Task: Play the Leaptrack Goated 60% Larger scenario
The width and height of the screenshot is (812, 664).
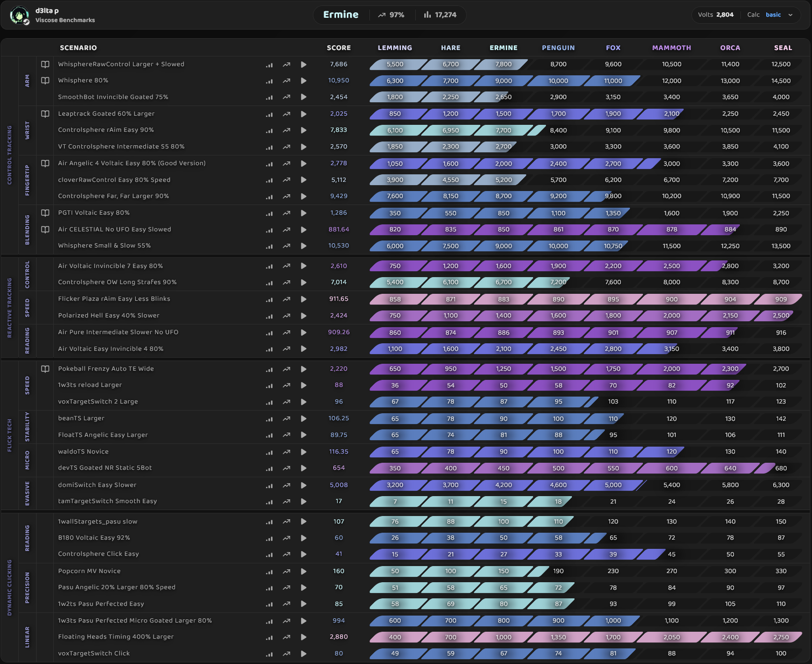Action: (304, 114)
